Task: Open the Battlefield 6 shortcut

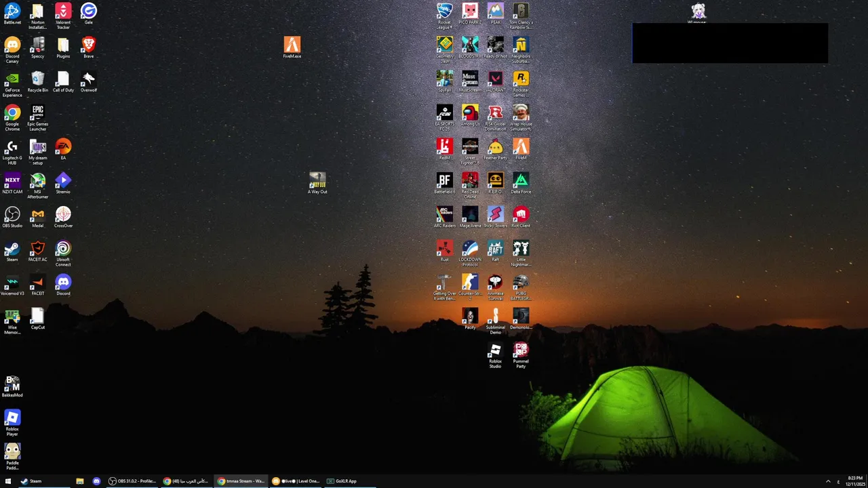Action: [x=444, y=183]
